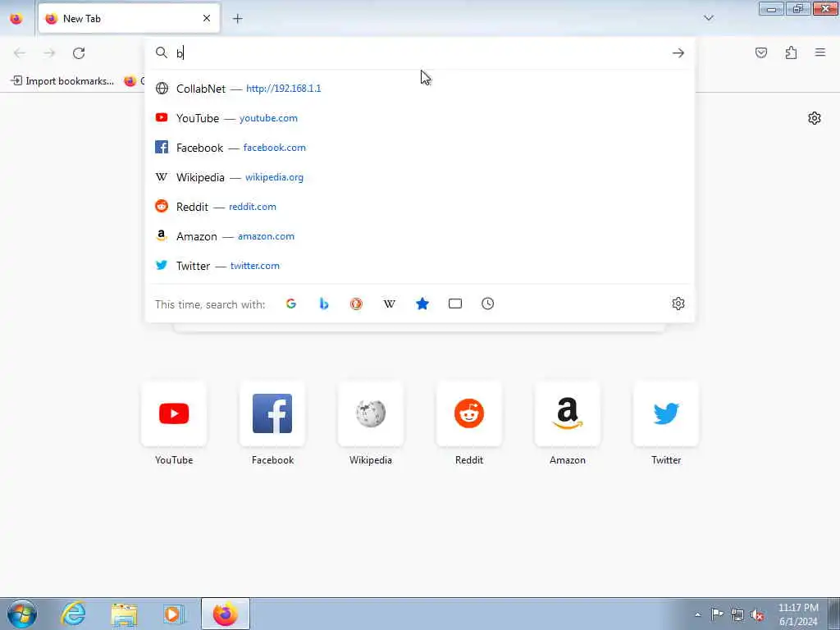The height and width of the screenshot is (630, 840).
Task: Open search settings gear in dropdown
Action: 678,304
